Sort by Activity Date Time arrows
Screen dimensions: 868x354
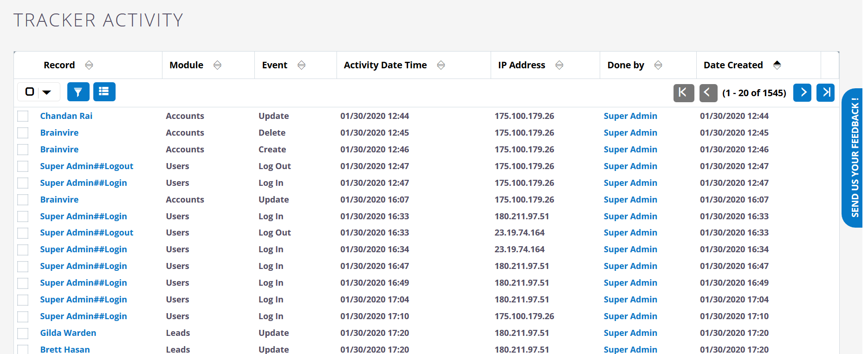(x=441, y=65)
